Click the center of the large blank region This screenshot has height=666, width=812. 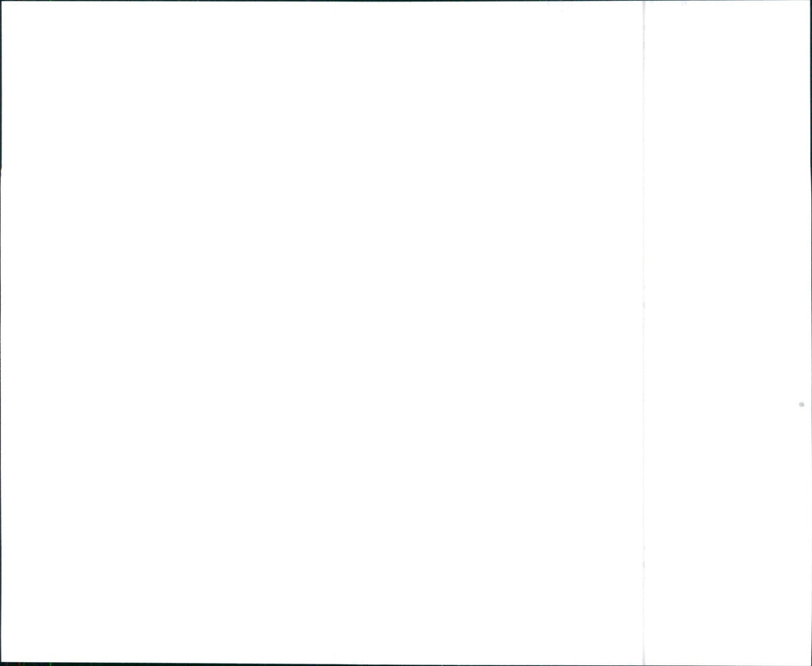pyautogui.click(x=322, y=331)
